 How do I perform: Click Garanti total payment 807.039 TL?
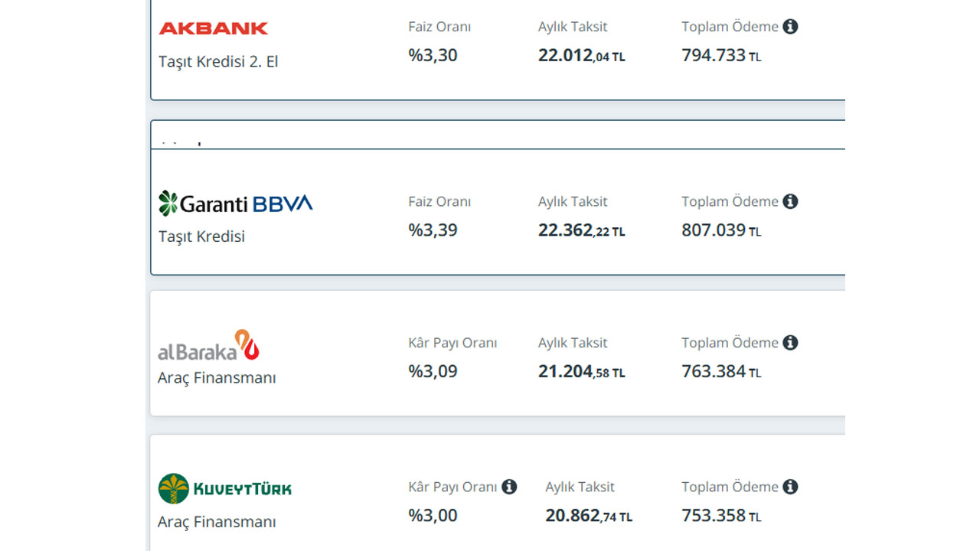[720, 230]
